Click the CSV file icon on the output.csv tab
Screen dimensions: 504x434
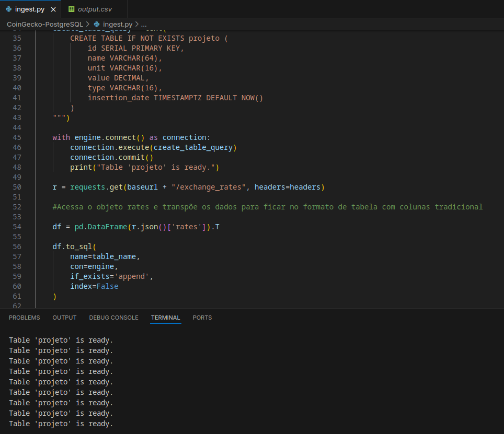coord(71,9)
